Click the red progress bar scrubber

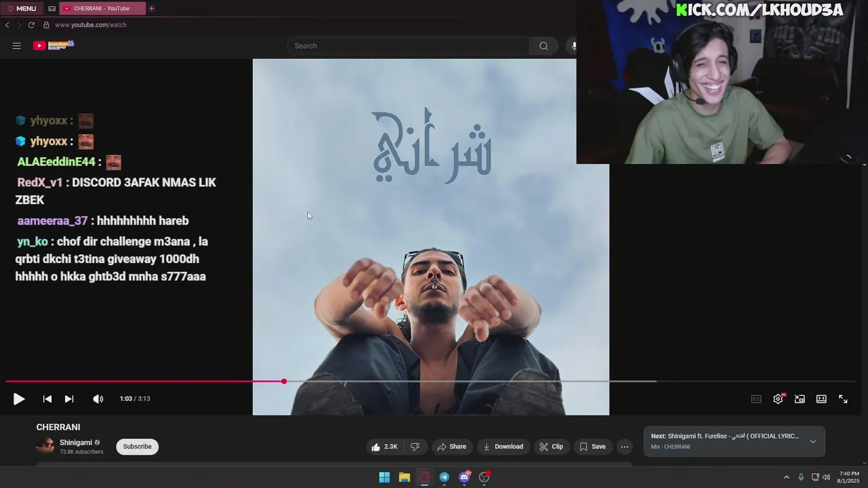pyautogui.click(x=284, y=382)
